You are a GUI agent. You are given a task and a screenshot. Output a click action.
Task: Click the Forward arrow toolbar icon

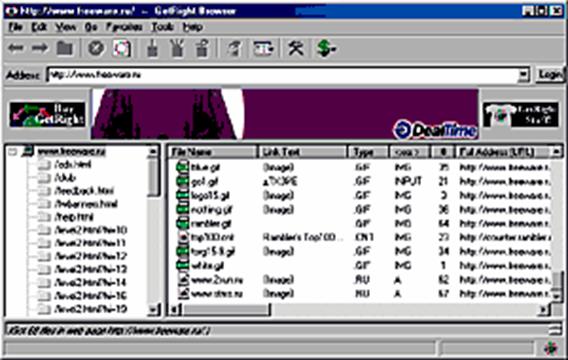pos(39,48)
